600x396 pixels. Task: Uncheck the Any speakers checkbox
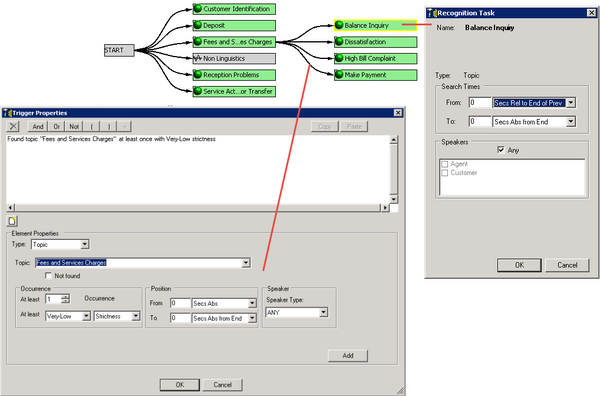tap(501, 150)
